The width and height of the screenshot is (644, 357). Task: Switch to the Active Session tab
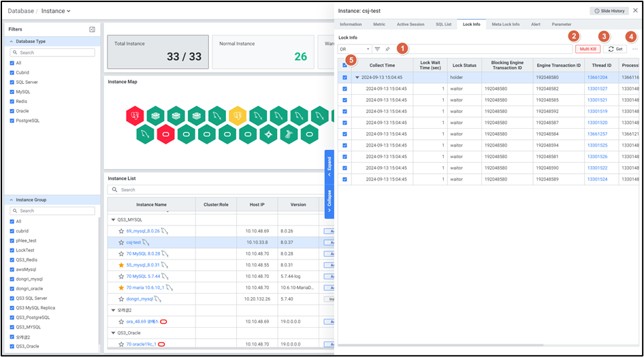point(410,24)
